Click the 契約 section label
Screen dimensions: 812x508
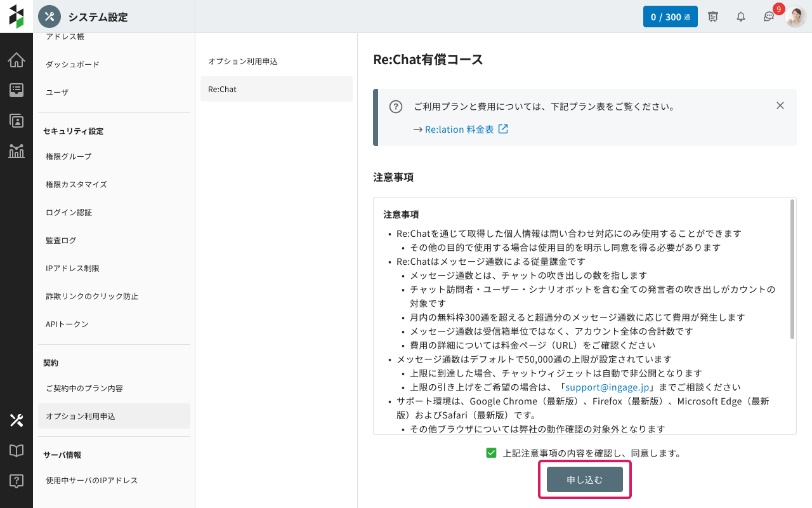click(x=51, y=363)
